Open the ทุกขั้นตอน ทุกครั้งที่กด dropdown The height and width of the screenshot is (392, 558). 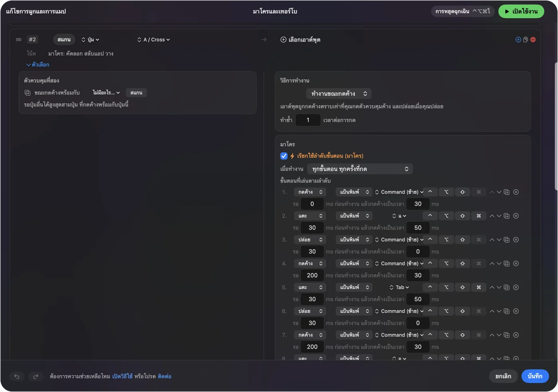point(360,169)
